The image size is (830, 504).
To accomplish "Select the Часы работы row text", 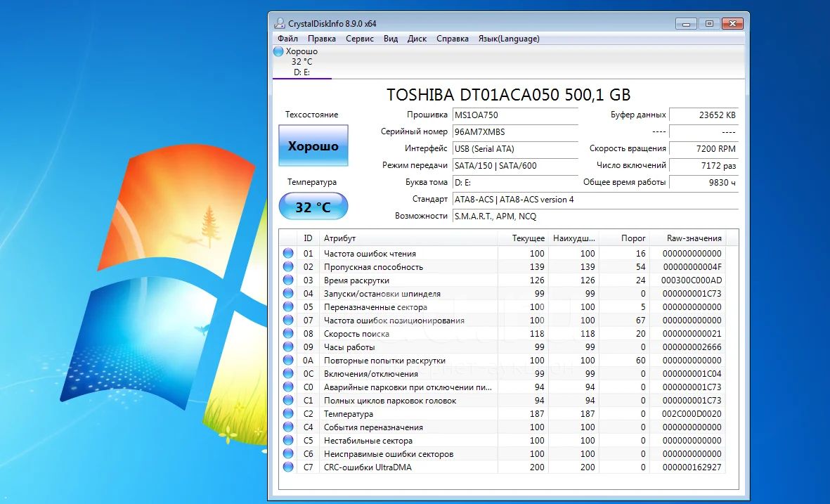I will [x=349, y=347].
